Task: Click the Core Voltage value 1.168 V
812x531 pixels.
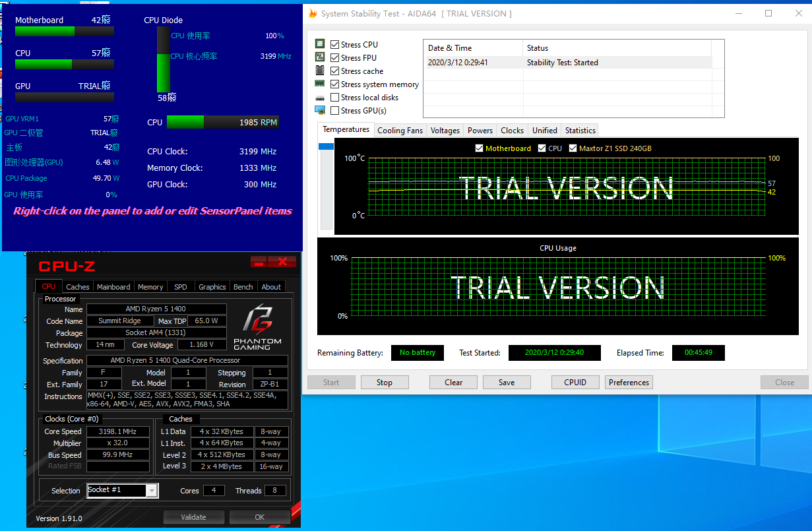Action: point(201,345)
